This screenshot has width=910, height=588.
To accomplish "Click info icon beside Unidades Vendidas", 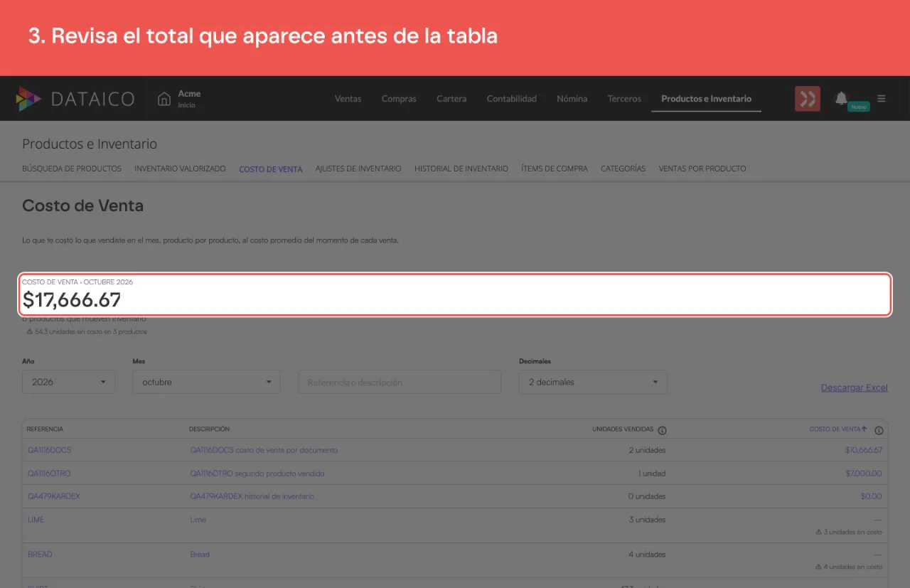I will coord(662,430).
